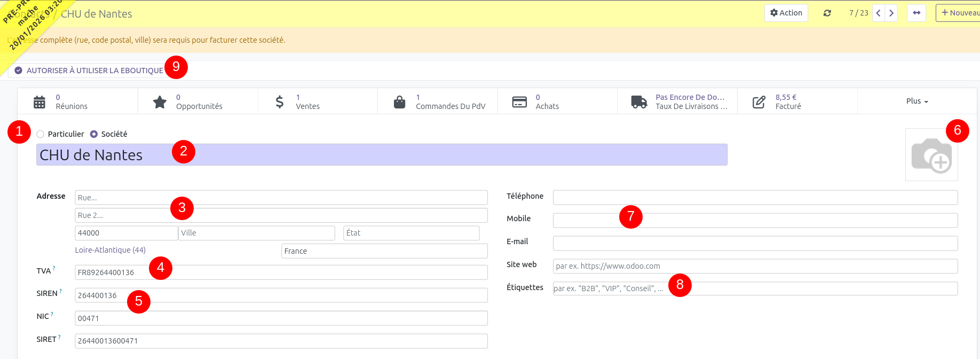Refresh the record with the reload icon

pyautogui.click(x=827, y=13)
